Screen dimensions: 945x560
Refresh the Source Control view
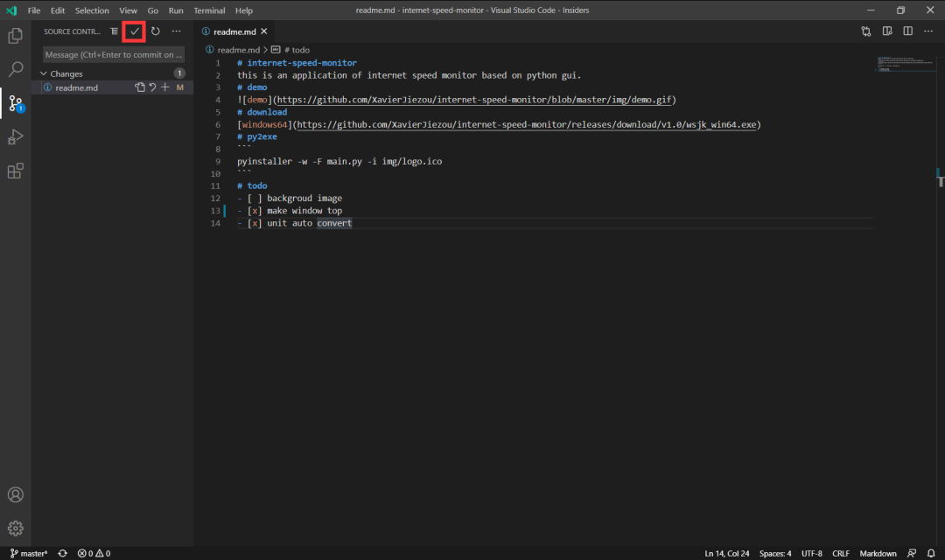coord(156,31)
